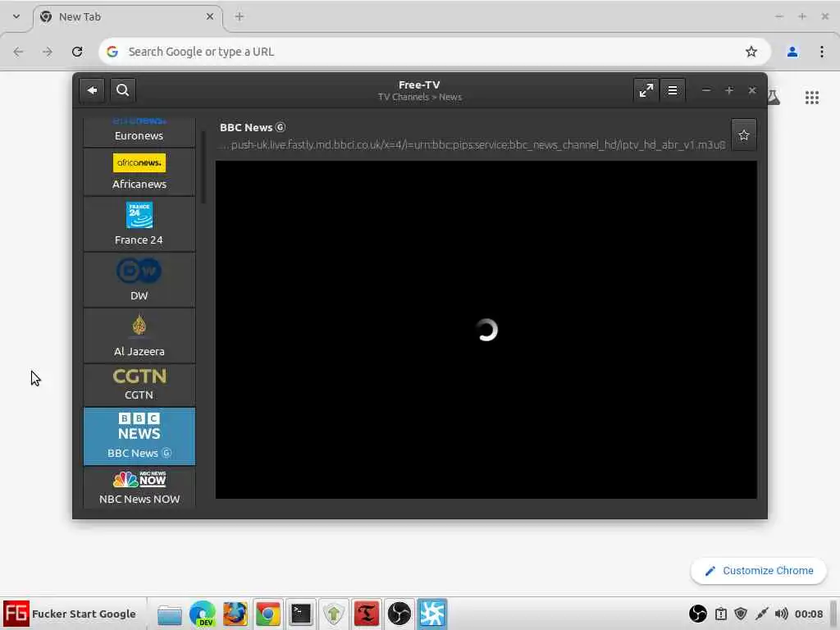Image resolution: width=840 pixels, height=630 pixels.
Task: Go back in Free-TV channel list
Action: (x=92, y=90)
